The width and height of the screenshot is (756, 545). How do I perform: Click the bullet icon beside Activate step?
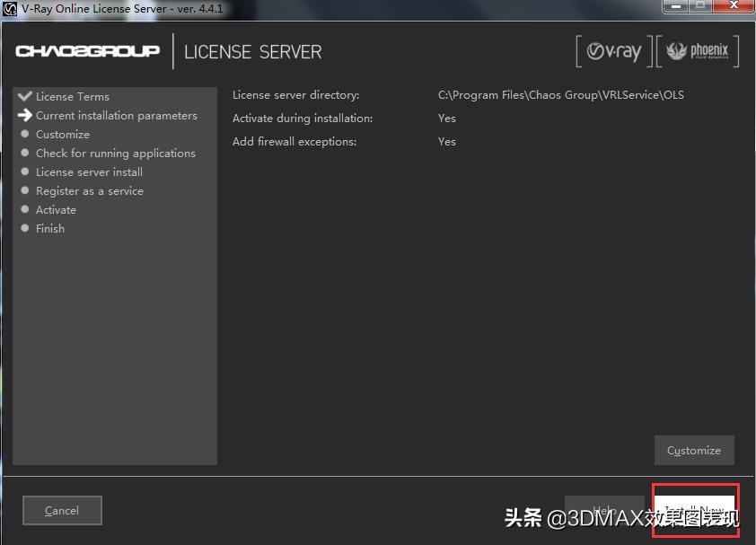pyautogui.click(x=25, y=209)
